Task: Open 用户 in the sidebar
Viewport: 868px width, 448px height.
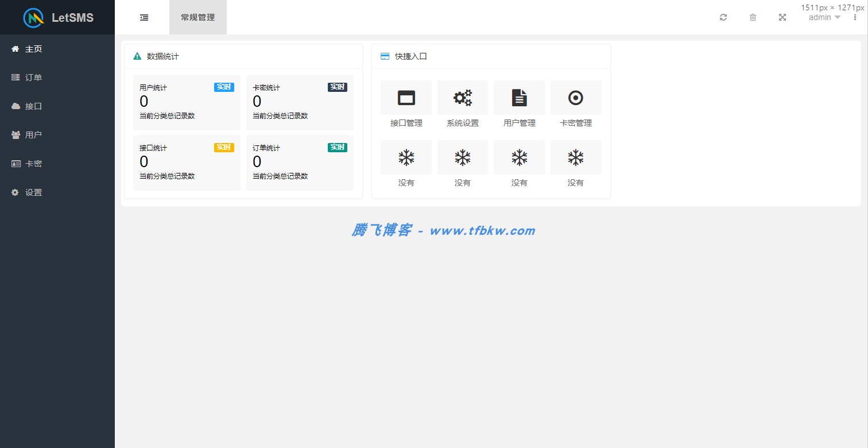Action: point(57,135)
